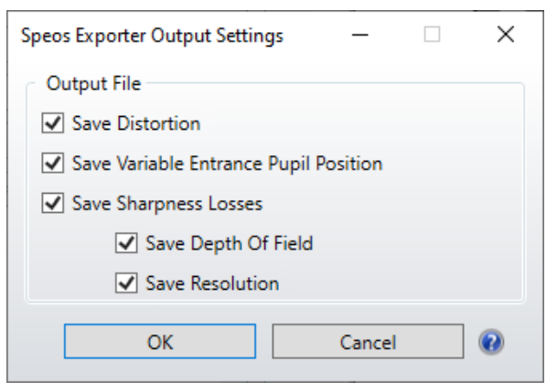The width and height of the screenshot is (557, 392).
Task: Click the empty area right of Save Distortion
Action: [x=355, y=123]
